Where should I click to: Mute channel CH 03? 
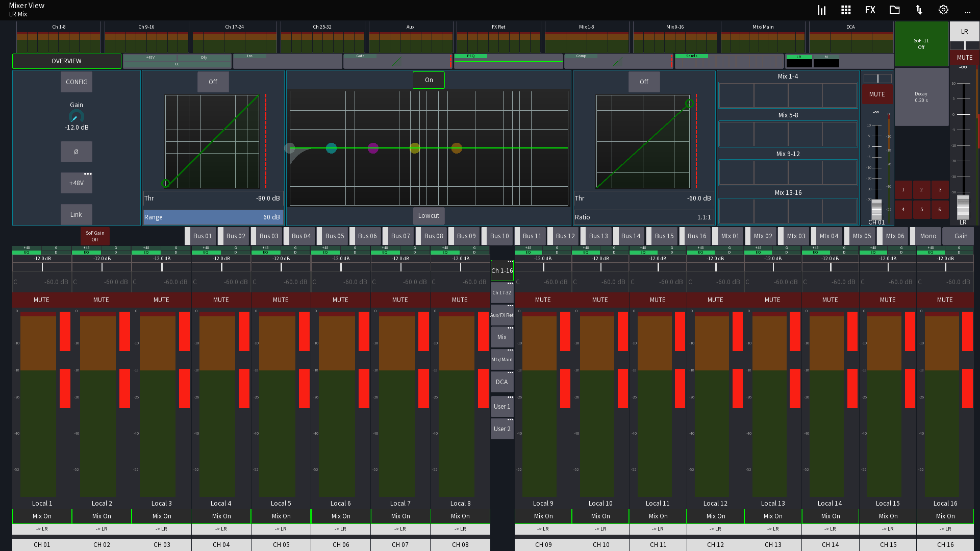tap(161, 300)
